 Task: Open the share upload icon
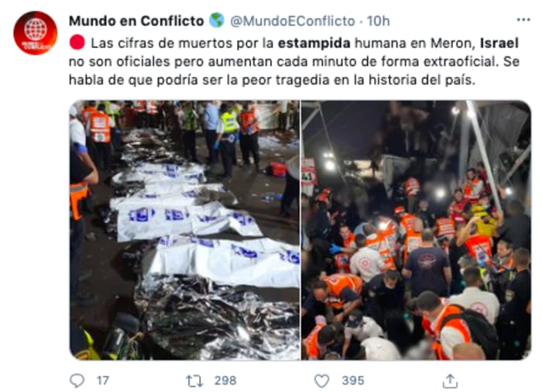450,381
